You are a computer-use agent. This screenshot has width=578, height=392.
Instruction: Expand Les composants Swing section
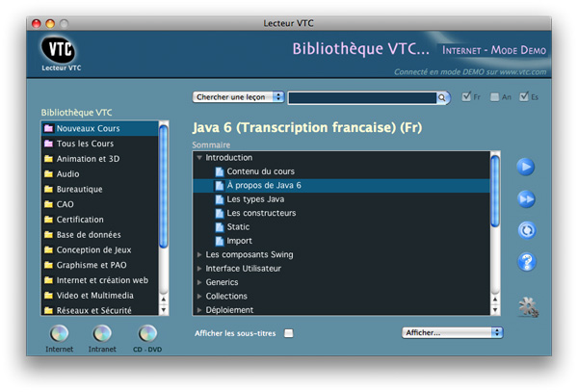tap(199, 254)
